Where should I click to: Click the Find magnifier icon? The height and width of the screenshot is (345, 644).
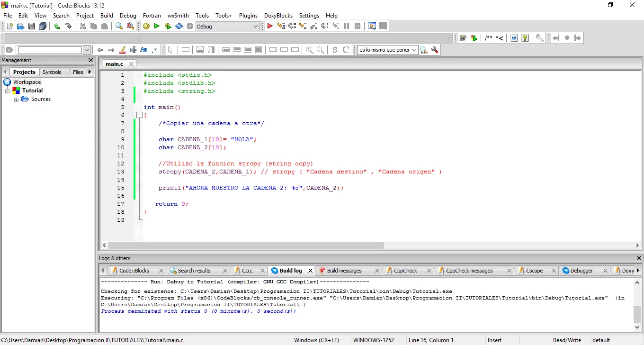pyautogui.click(x=119, y=27)
